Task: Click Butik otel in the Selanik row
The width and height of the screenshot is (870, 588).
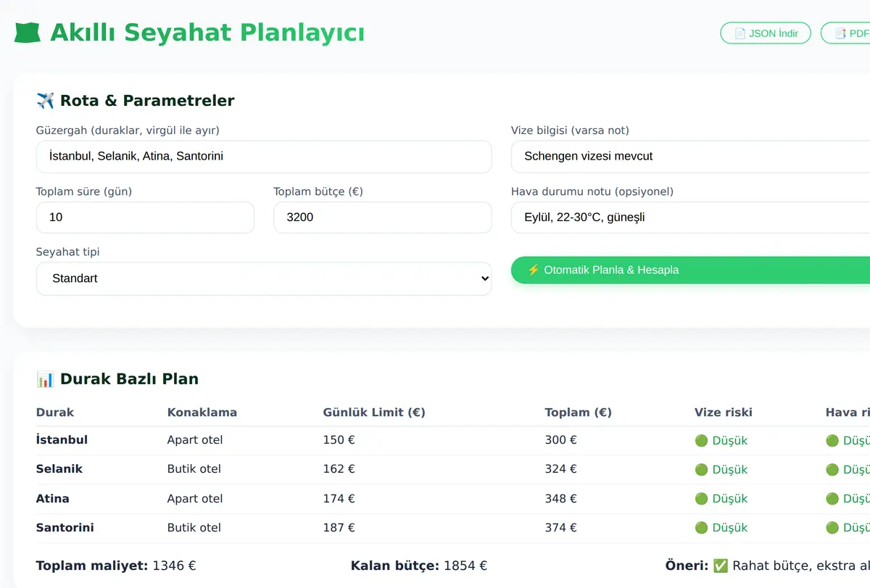Action: click(194, 469)
